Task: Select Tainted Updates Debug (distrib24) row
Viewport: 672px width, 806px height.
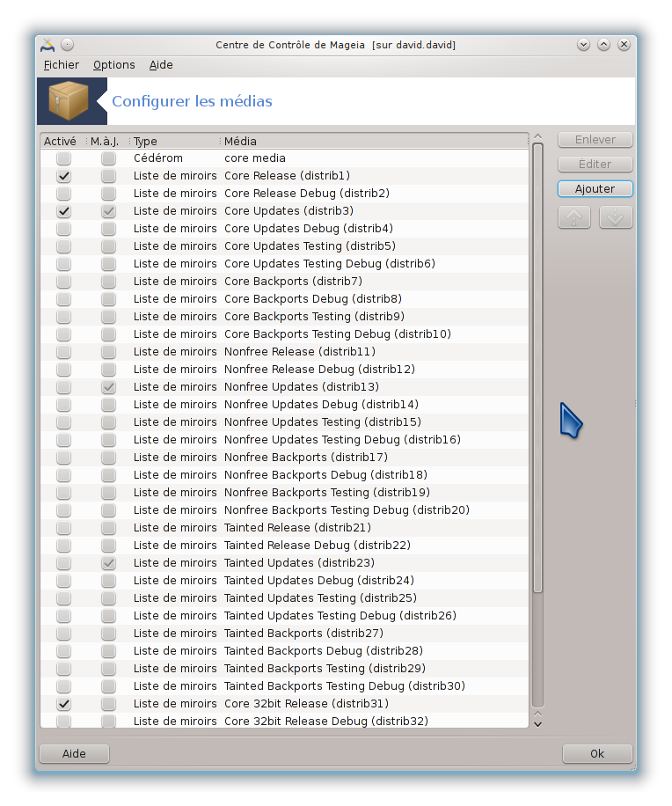Action: point(285,581)
